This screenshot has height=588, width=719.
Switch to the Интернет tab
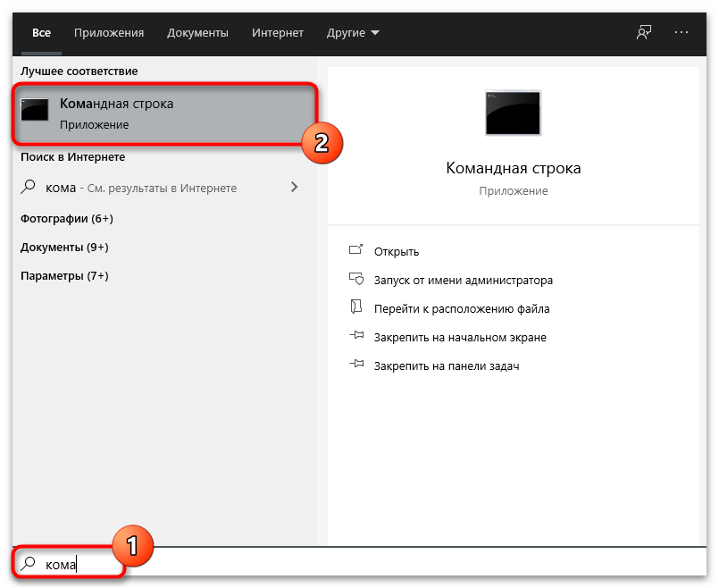point(276,33)
